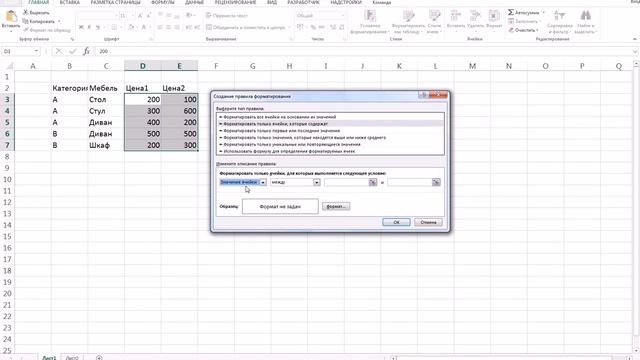
Task: Switch to the ВСТАВКА ribbon tab
Action: point(69,2)
